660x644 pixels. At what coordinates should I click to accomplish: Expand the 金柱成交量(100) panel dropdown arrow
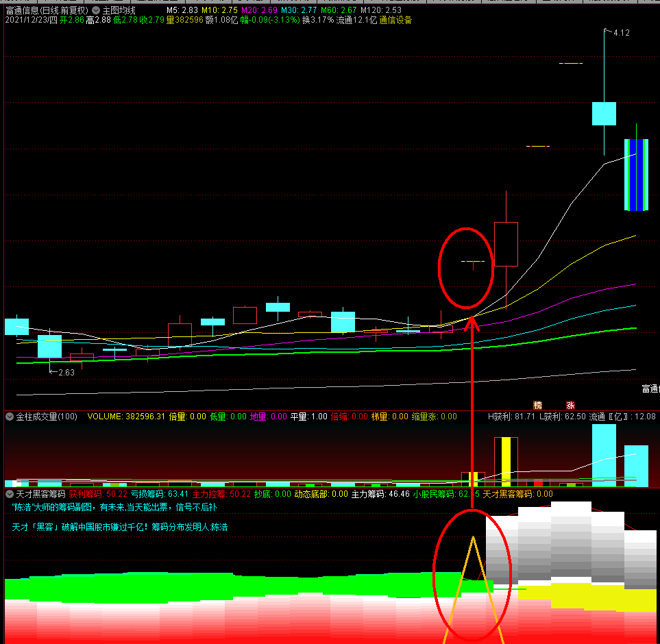tap(10, 417)
